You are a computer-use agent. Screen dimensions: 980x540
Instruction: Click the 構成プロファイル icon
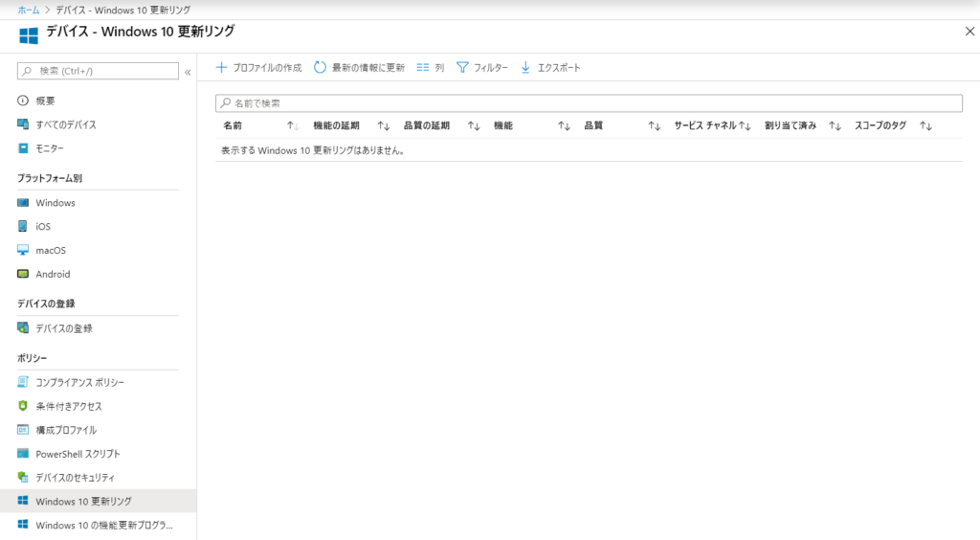[x=23, y=430]
